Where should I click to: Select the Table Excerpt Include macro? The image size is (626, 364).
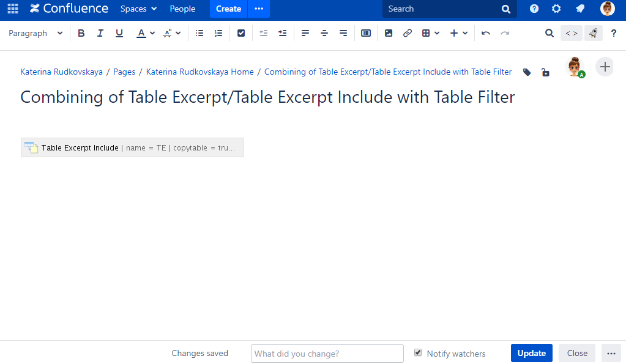[132, 147]
